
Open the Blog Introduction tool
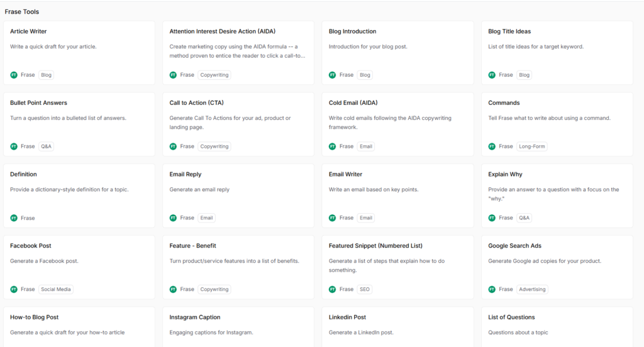tap(352, 31)
